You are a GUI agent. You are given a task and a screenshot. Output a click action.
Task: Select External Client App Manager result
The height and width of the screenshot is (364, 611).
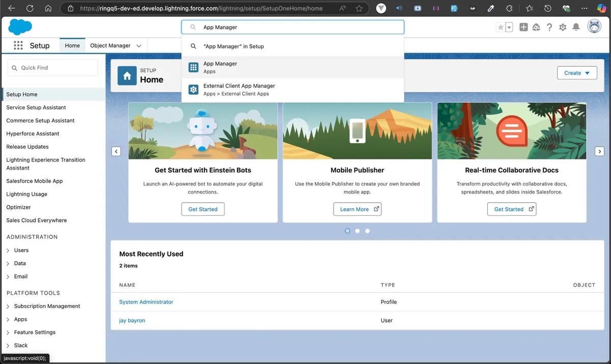click(x=293, y=90)
